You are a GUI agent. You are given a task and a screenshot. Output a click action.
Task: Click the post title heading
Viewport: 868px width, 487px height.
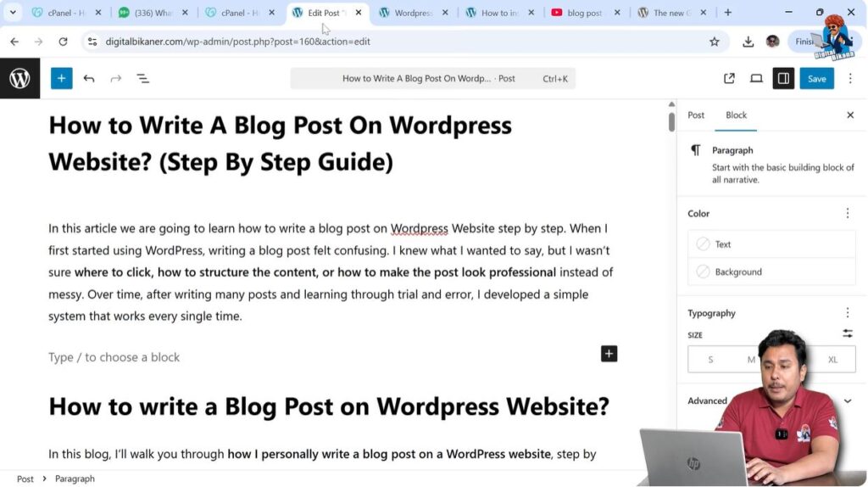[280, 143]
